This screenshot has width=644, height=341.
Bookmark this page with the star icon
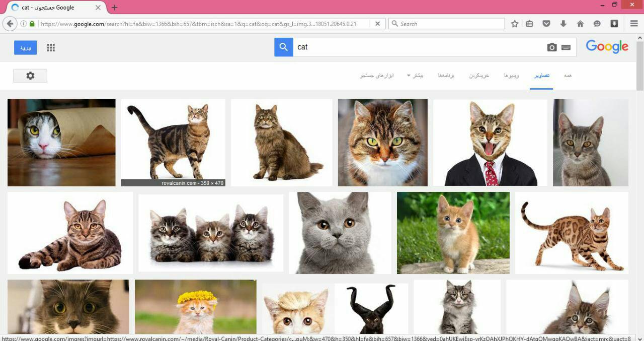point(515,24)
